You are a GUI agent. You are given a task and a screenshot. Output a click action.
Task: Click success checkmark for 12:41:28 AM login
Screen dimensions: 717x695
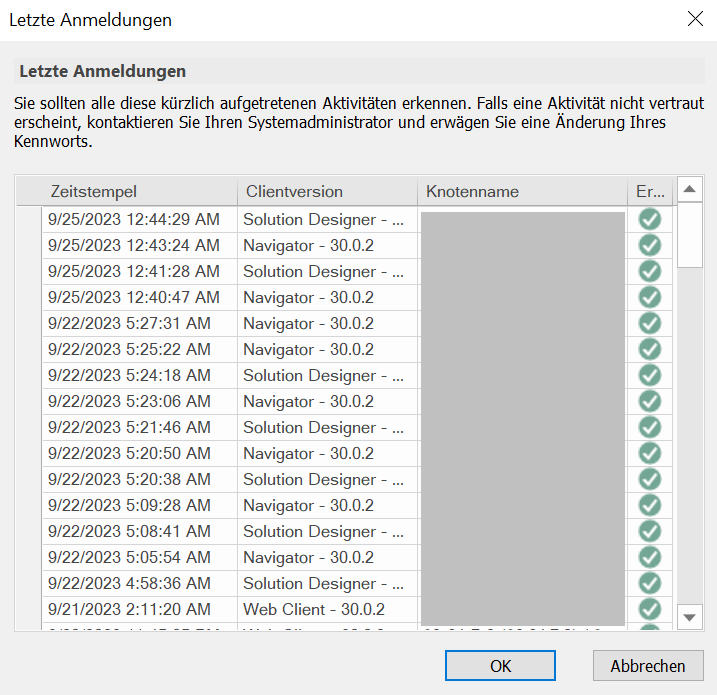(x=650, y=271)
